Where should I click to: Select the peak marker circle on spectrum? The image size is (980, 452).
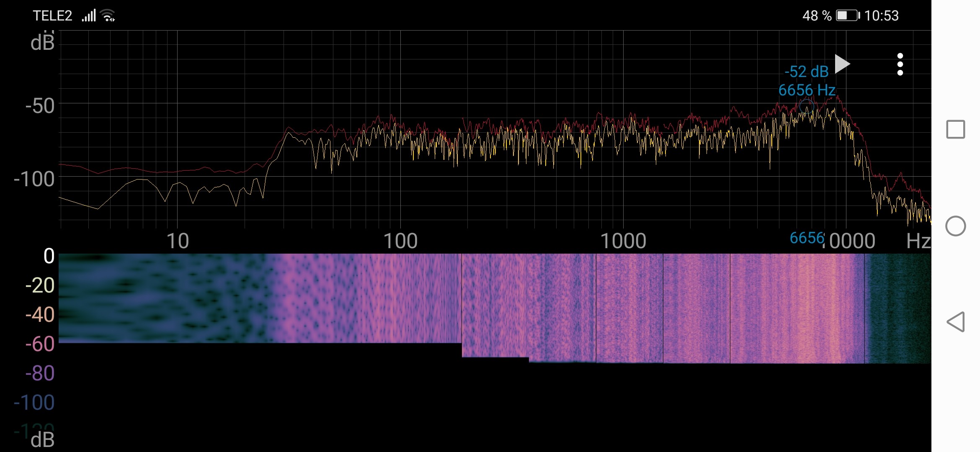(807, 107)
